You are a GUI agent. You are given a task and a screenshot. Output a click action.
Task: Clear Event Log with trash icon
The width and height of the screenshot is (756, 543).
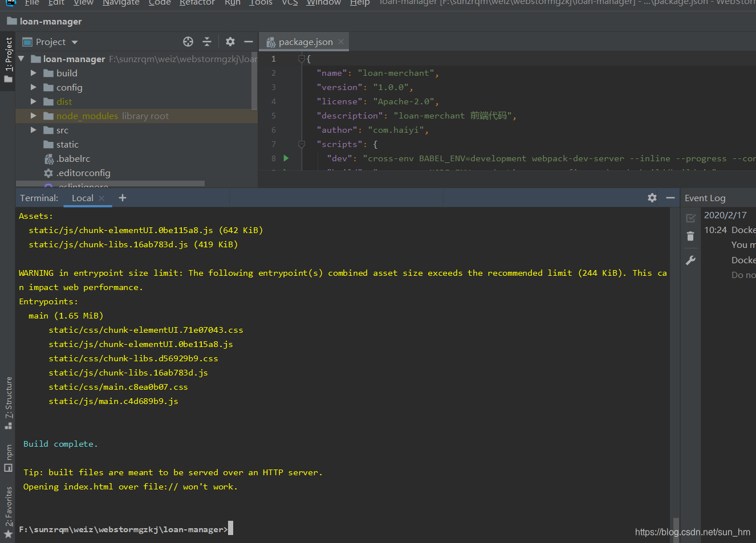click(690, 236)
